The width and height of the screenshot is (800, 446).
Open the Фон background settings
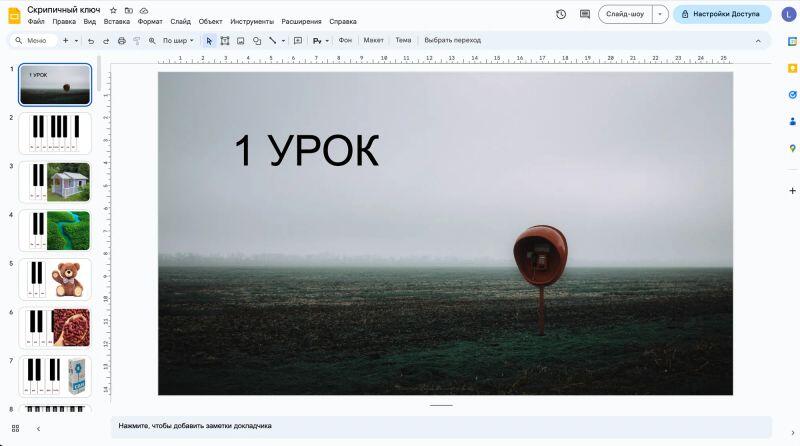pyautogui.click(x=345, y=41)
